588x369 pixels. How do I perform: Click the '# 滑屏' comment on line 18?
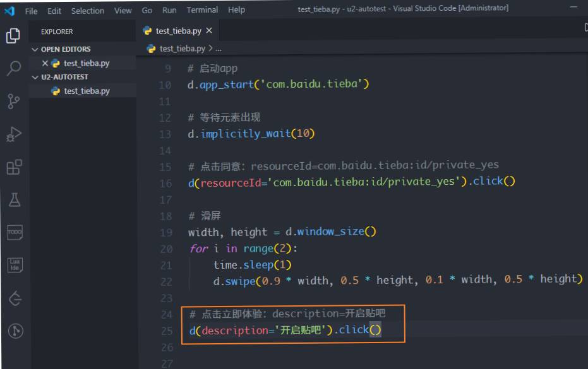pos(205,216)
